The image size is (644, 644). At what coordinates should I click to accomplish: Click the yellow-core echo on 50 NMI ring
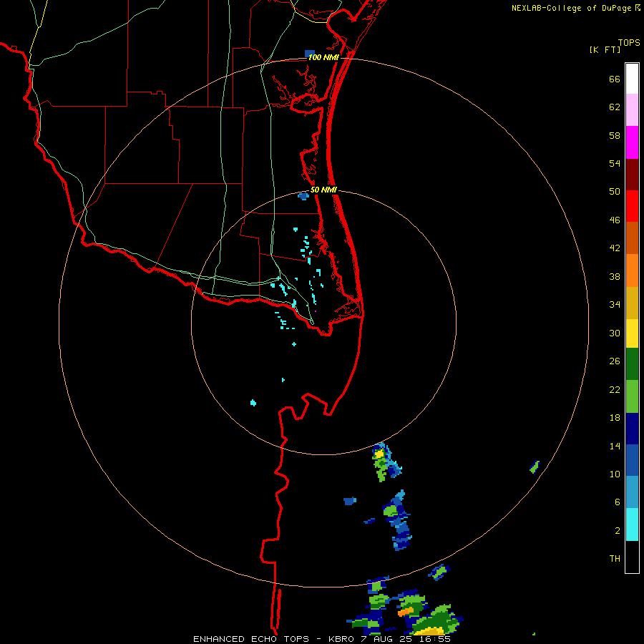coord(379,454)
